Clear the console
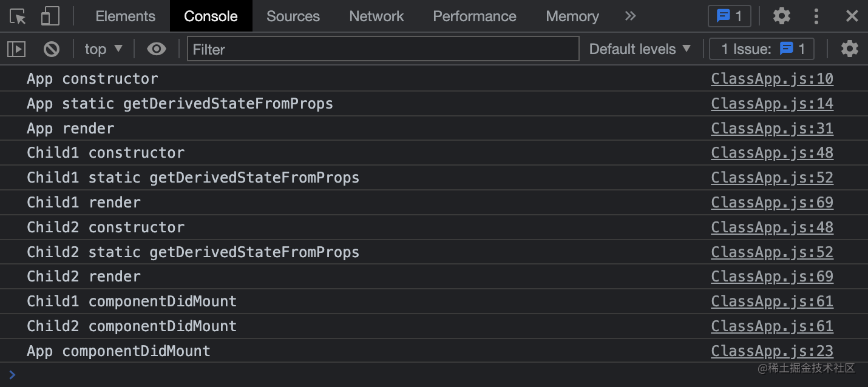Viewport: 868px width, 387px height. coord(52,49)
